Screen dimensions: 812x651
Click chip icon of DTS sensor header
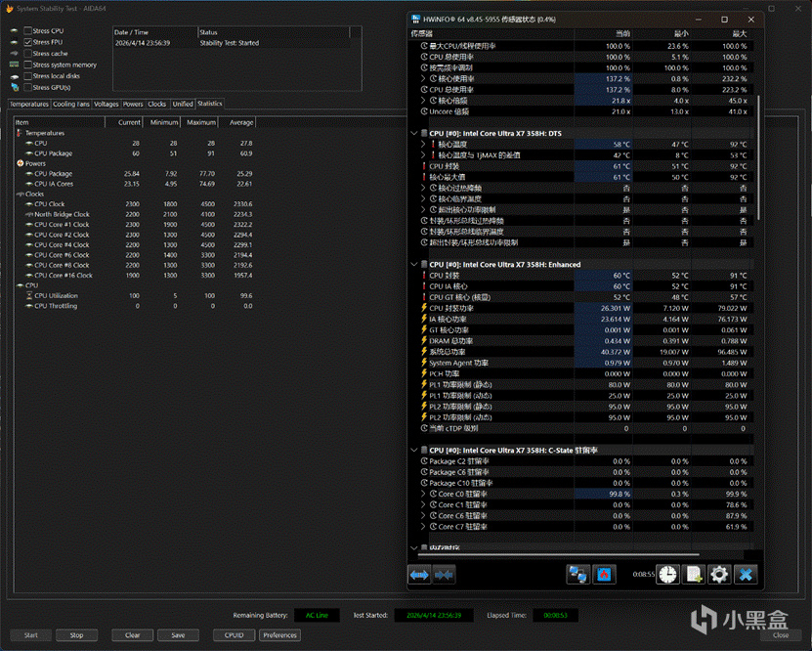(x=424, y=133)
